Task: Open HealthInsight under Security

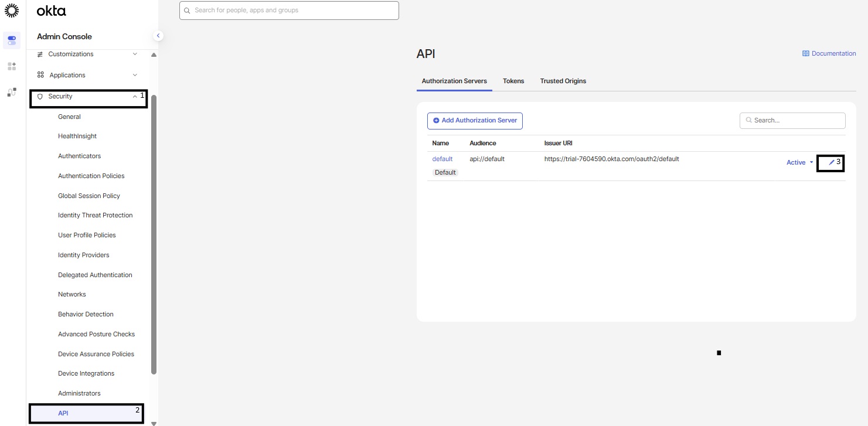Action: [77, 136]
